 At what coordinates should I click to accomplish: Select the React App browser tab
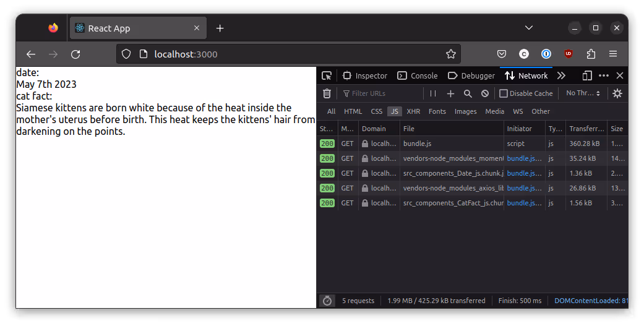coord(138,28)
